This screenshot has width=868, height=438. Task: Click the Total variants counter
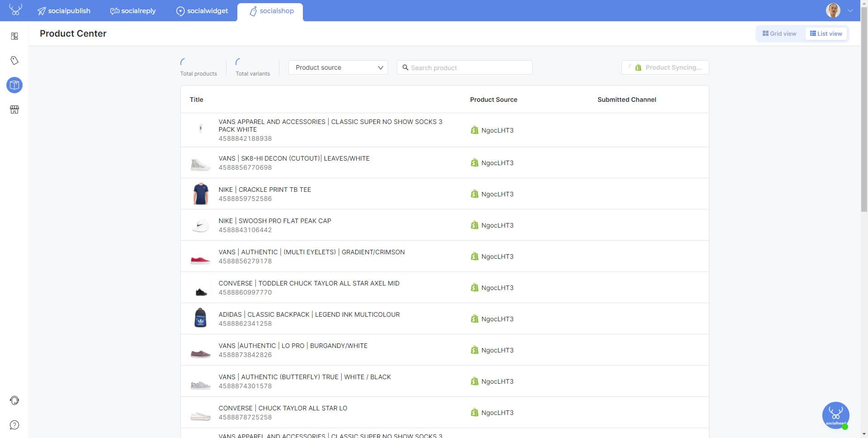(253, 67)
